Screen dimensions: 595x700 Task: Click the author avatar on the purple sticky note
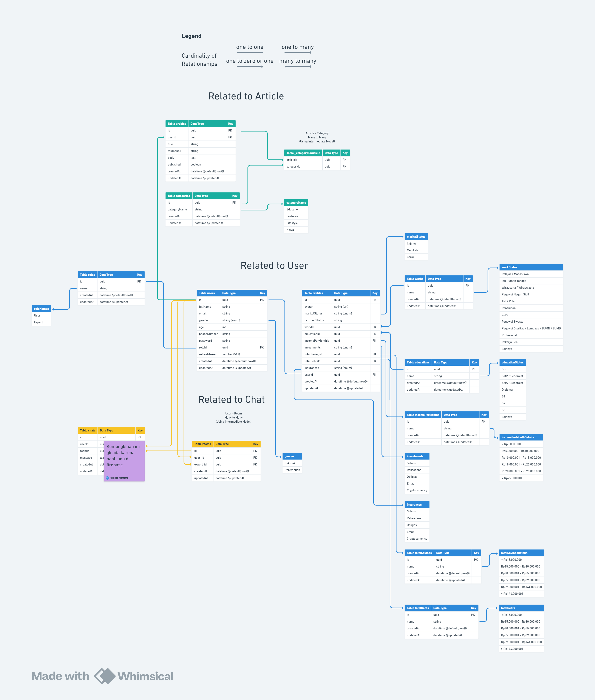pyautogui.click(x=107, y=478)
